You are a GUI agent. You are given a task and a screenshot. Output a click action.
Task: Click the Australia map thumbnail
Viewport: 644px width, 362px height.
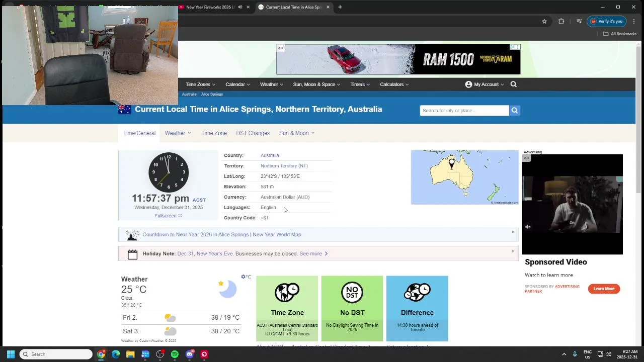point(464,177)
